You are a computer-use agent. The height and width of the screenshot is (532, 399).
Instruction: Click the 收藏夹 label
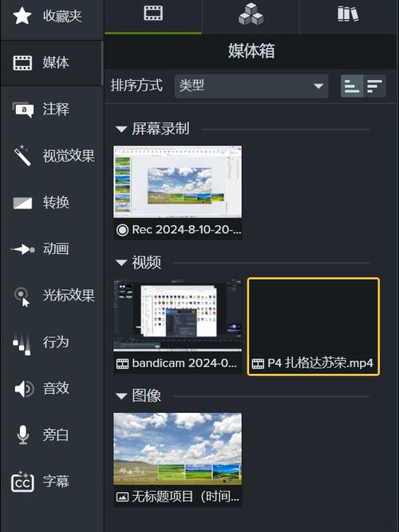click(x=62, y=16)
